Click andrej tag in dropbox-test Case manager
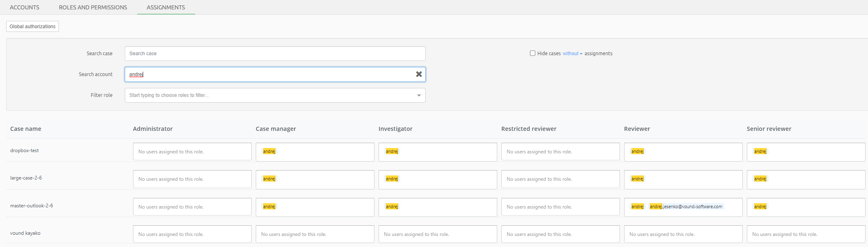868x247 pixels. [269, 151]
